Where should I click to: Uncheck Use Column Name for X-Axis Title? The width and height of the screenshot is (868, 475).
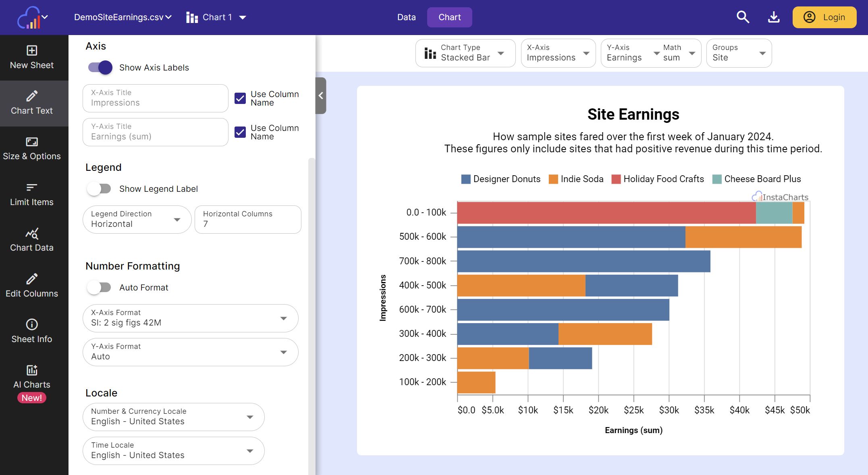(241, 98)
